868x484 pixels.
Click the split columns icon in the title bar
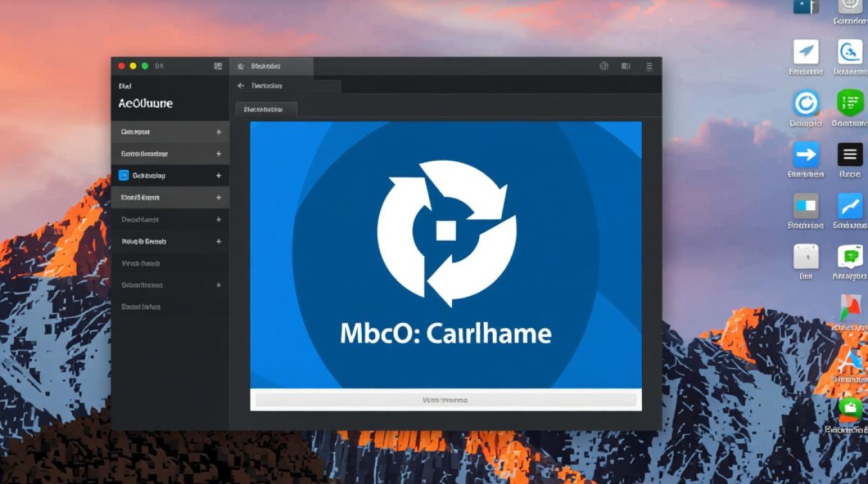[x=625, y=66]
